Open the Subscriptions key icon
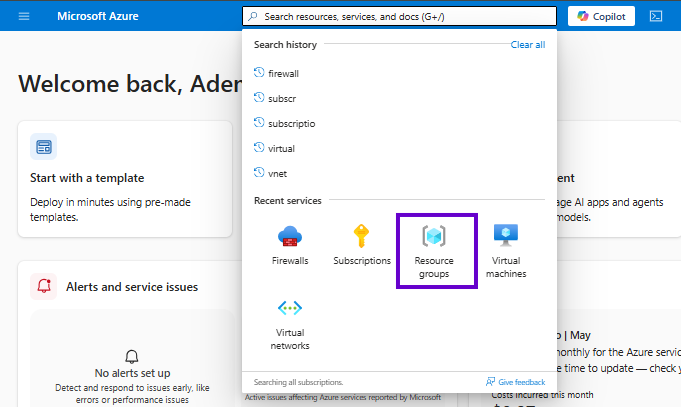The image size is (681, 407). [361, 236]
